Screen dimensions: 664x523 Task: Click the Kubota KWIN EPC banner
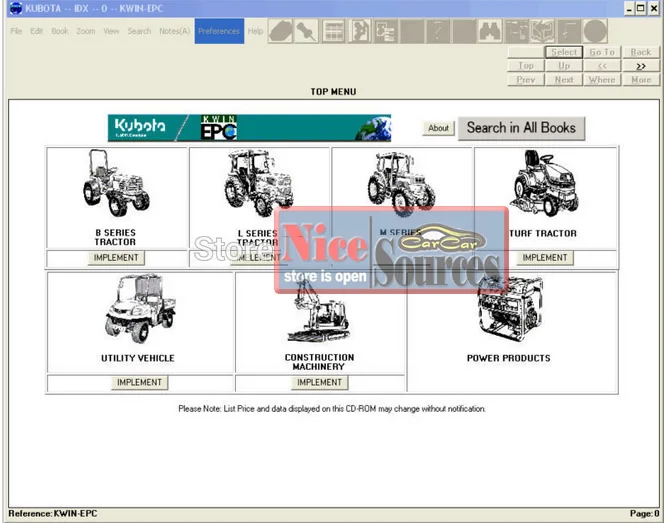click(x=249, y=128)
